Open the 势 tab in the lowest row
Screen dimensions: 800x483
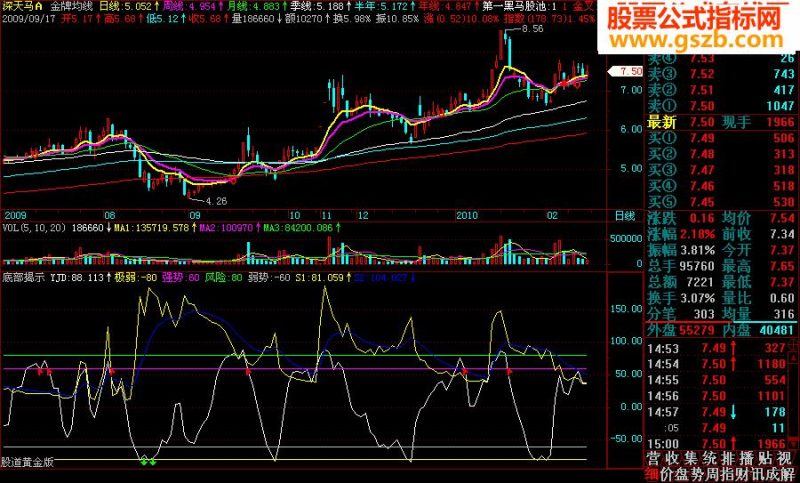pos(699,474)
